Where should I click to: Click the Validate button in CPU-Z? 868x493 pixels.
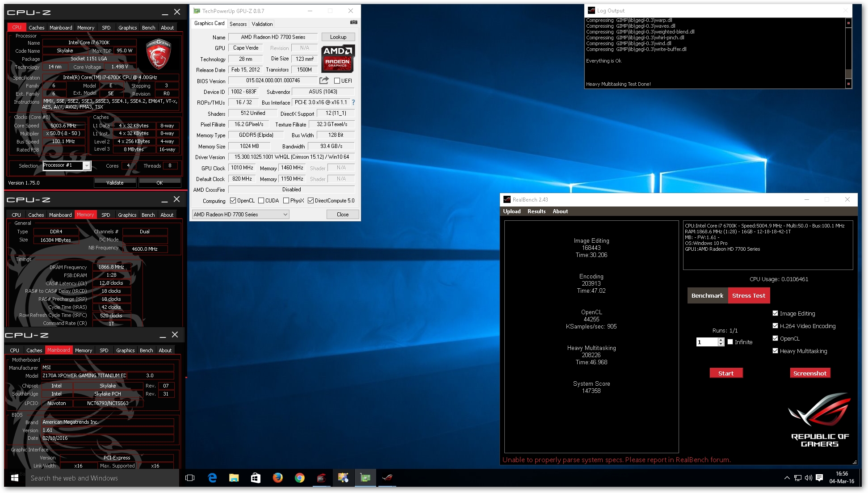(x=115, y=183)
